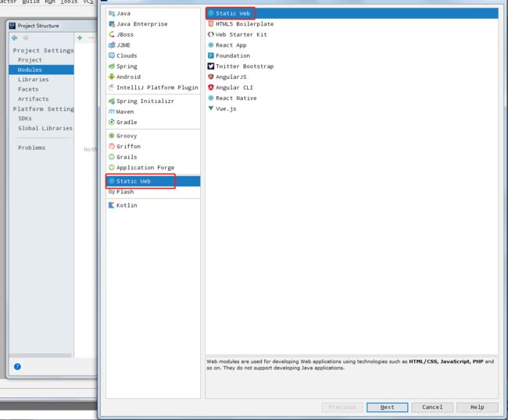Open Help in the wizard
Viewport: 508px width, 420px height.
pos(478,407)
